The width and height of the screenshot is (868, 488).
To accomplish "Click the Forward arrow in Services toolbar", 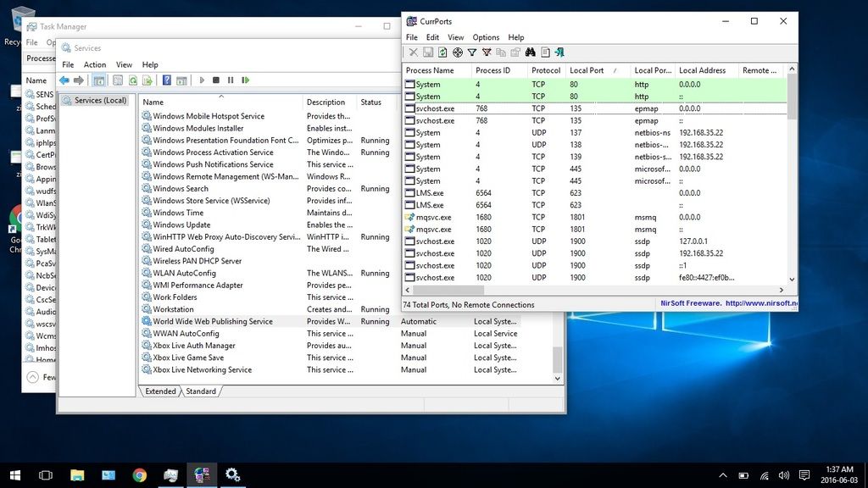I will [79, 80].
